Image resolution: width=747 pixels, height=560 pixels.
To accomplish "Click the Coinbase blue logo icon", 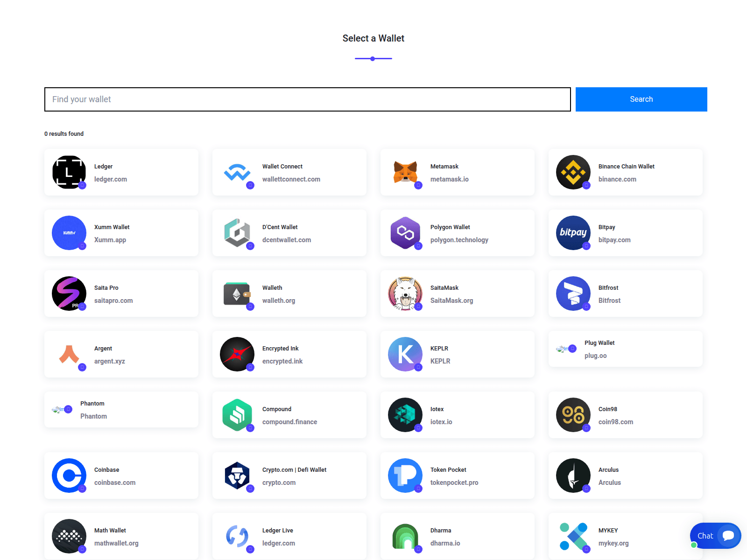I will coord(69,476).
